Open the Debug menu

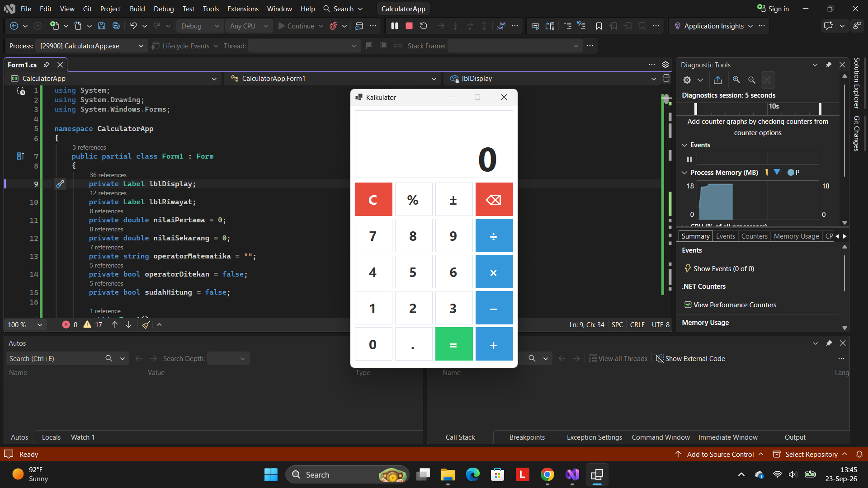[164, 9]
